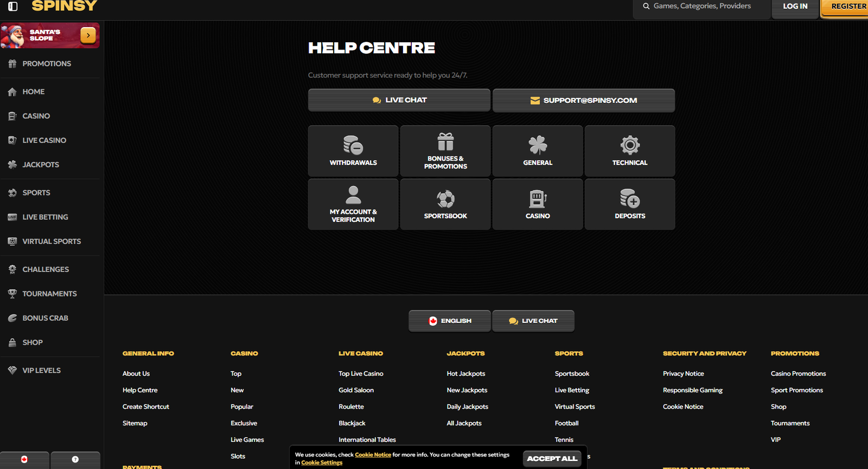Screen dimensions: 868x469
Task: Start Live Chat in Help Centre
Action: point(399,100)
